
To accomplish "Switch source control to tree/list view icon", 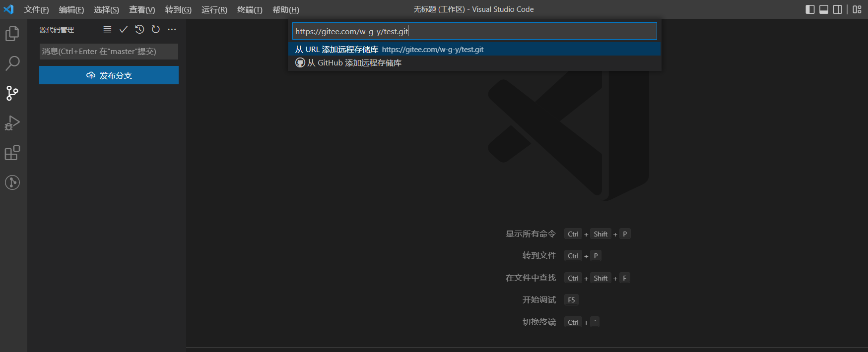I will tap(107, 29).
